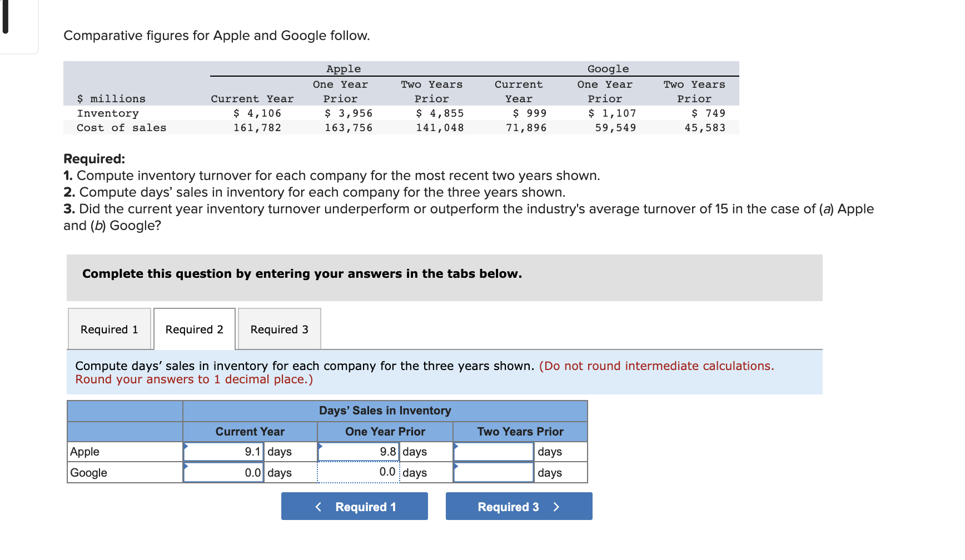Click Google Current Year days input

tap(223, 473)
